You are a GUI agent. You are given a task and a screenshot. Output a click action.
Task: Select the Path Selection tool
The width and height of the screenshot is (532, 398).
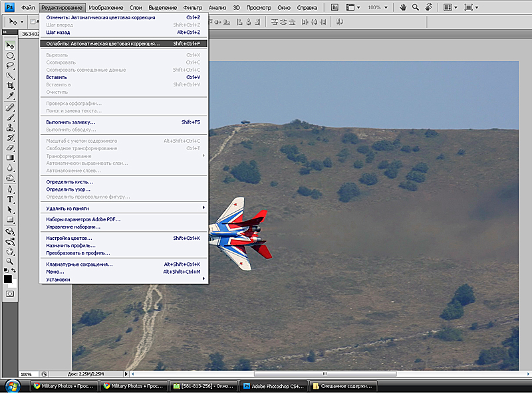tap(10, 209)
